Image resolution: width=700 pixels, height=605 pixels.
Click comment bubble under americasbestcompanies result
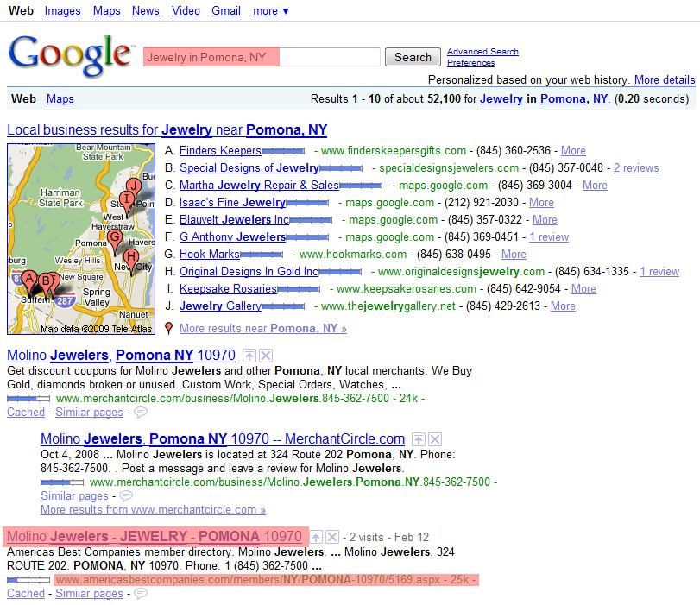pyautogui.click(x=140, y=594)
